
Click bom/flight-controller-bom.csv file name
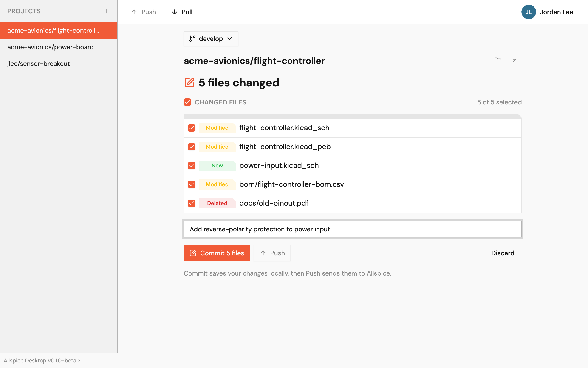point(291,184)
